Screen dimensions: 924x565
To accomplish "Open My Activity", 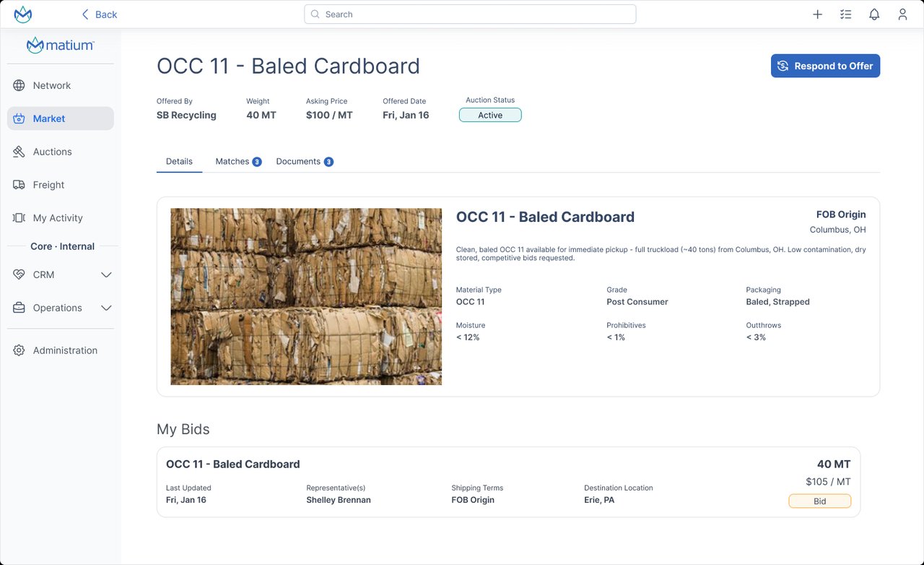I will tap(56, 217).
